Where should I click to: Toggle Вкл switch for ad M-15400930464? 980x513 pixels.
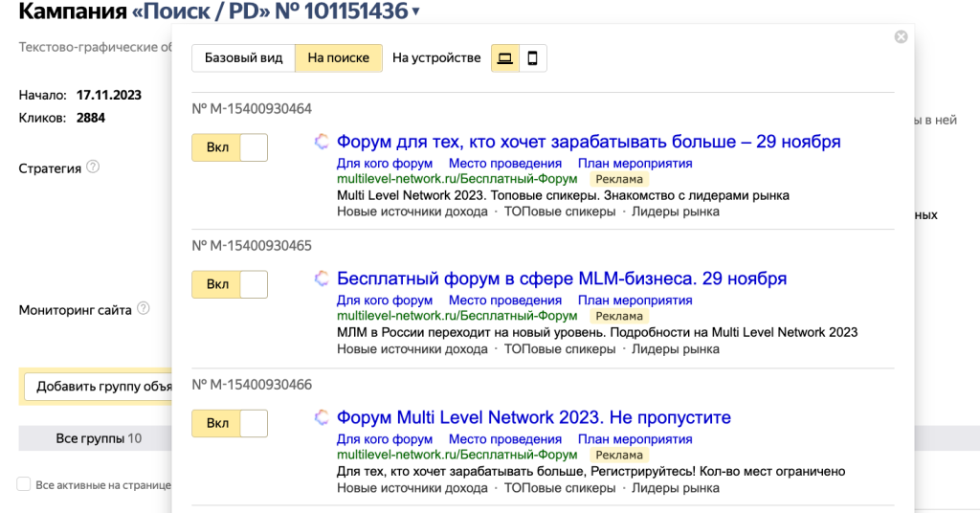click(x=230, y=147)
